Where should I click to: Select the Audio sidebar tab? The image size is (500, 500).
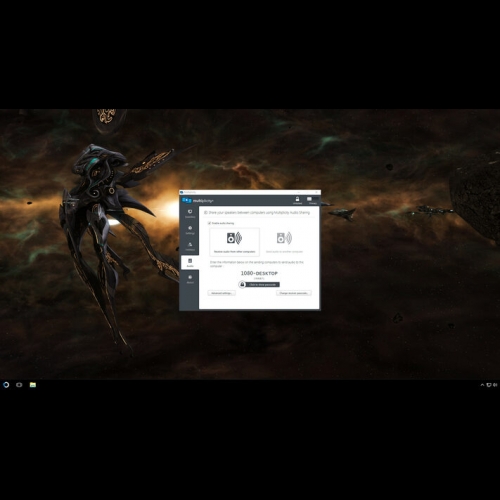point(190,263)
